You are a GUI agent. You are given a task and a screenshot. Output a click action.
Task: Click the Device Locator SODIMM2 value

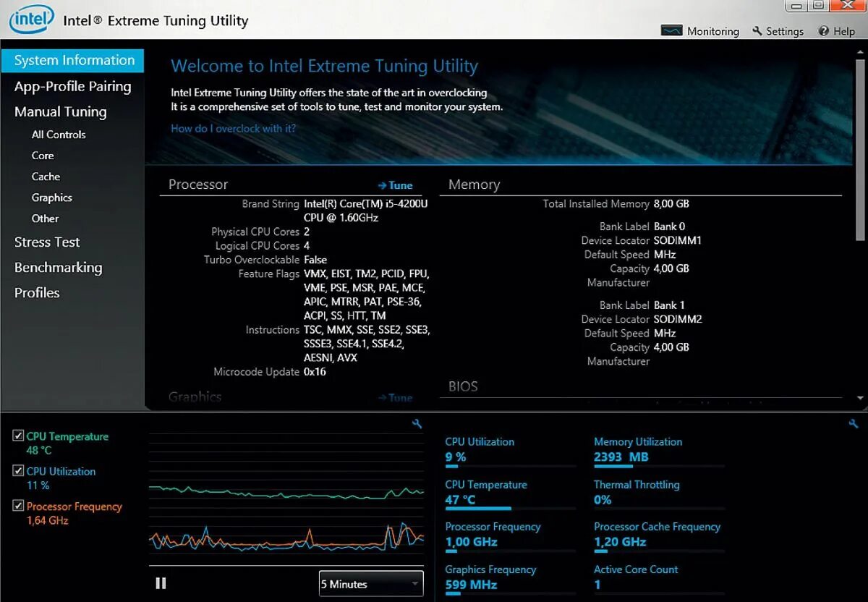tap(678, 319)
